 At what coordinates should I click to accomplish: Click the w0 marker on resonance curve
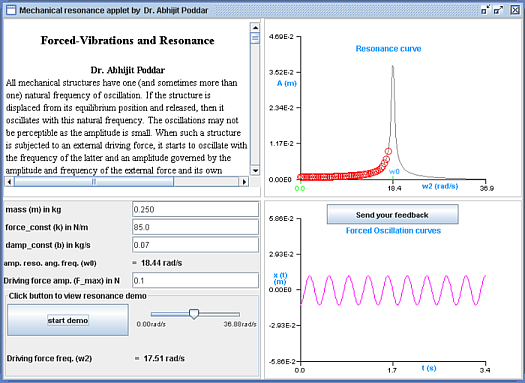tap(394, 172)
